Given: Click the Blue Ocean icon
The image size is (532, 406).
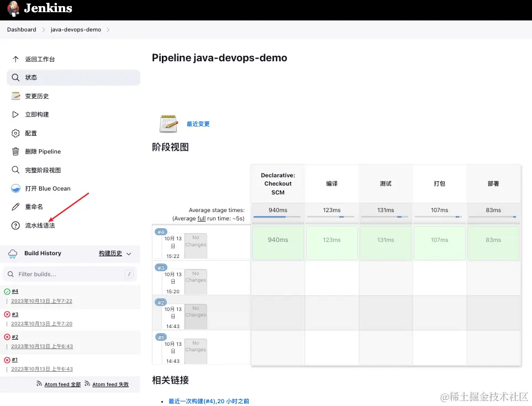Looking at the screenshot, I should pos(15,188).
